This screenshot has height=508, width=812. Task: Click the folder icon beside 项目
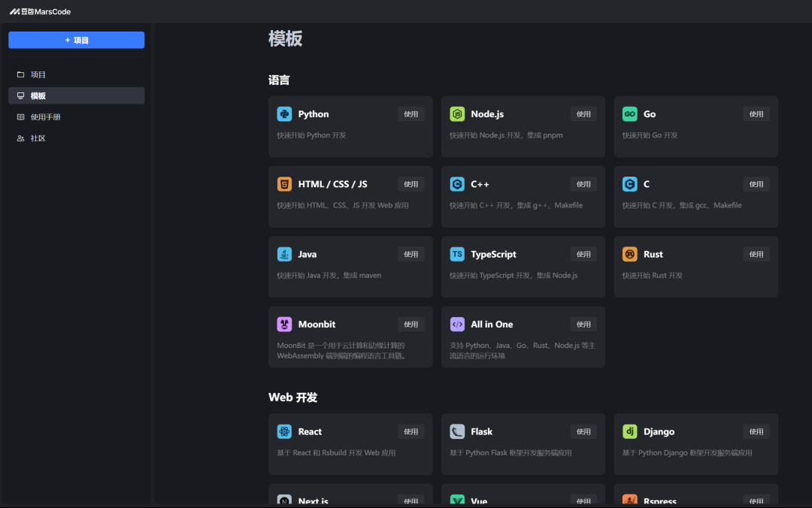click(x=21, y=74)
